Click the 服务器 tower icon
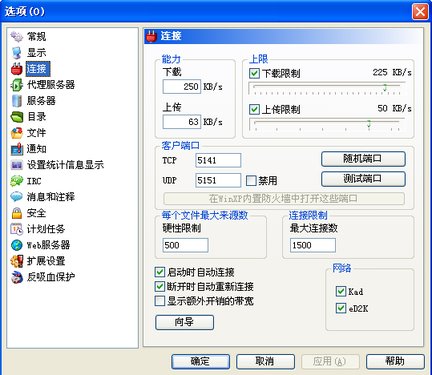 pyautogui.click(x=17, y=101)
